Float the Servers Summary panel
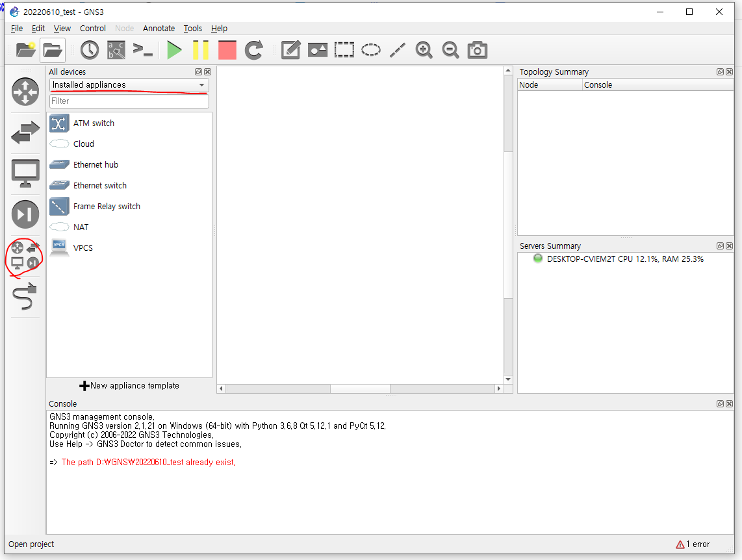Image resolution: width=742 pixels, height=560 pixels. 720,246
